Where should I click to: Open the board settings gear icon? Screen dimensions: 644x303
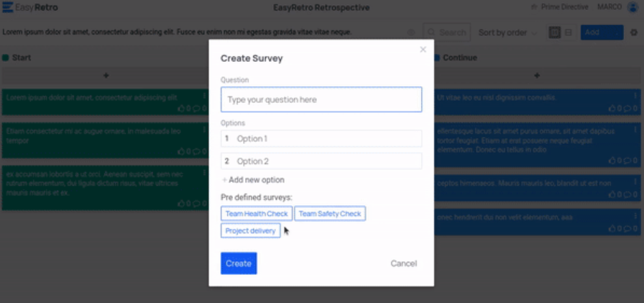tap(633, 32)
